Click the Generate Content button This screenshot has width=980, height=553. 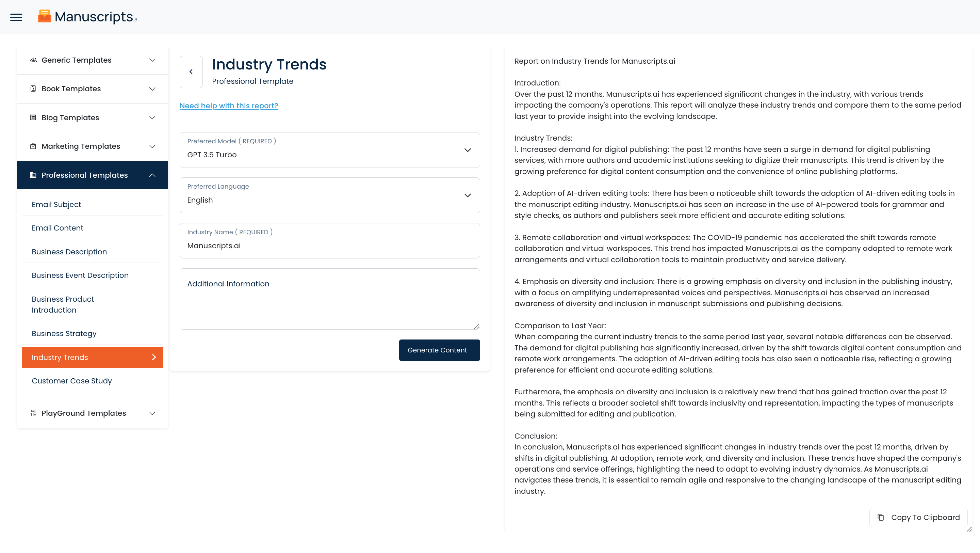point(439,350)
